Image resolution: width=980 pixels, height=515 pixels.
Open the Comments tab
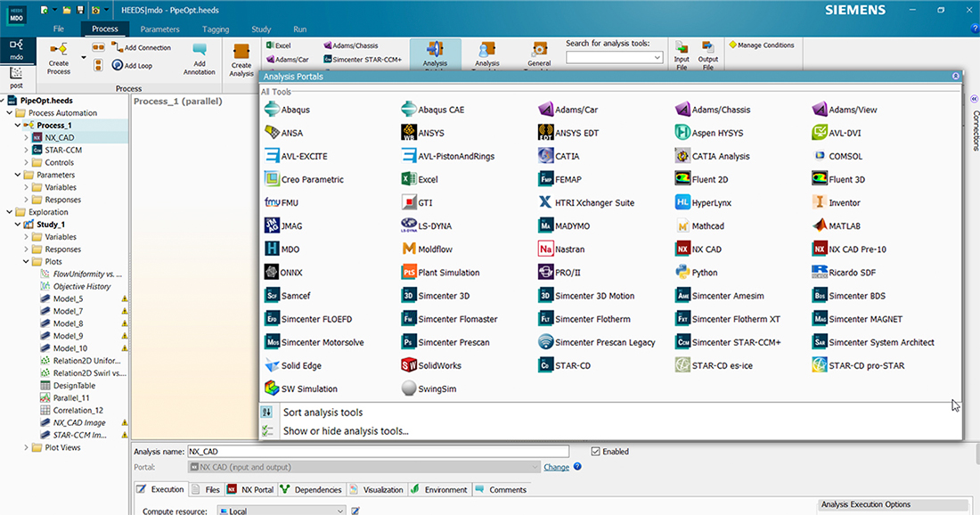pyautogui.click(x=501, y=489)
